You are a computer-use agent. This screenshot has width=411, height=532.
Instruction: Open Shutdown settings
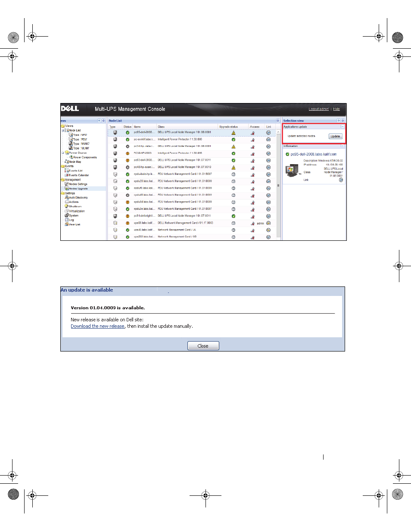pos(75,206)
